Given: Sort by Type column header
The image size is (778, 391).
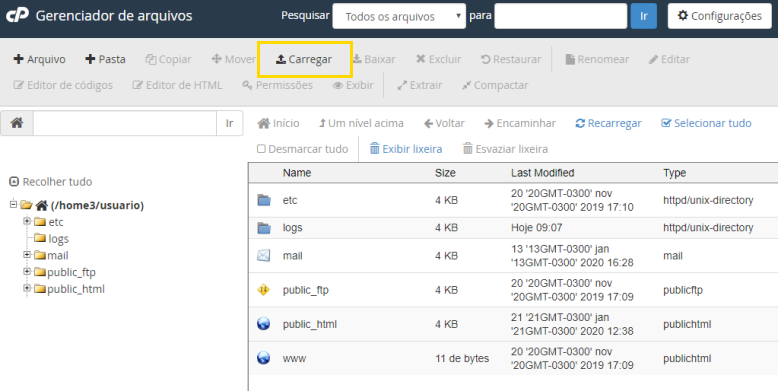Looking at the screenshot, I should [x=674, y=173].
